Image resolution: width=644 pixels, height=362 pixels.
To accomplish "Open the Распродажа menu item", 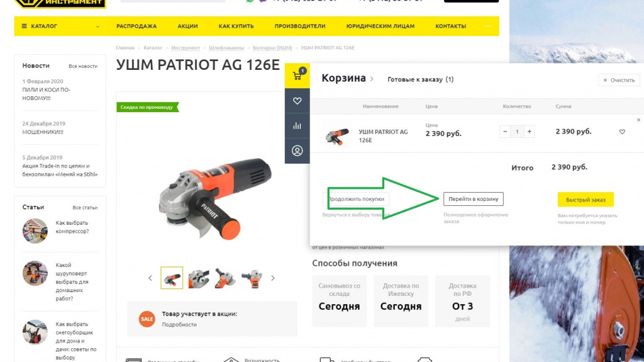I will (x=136, y=26).
